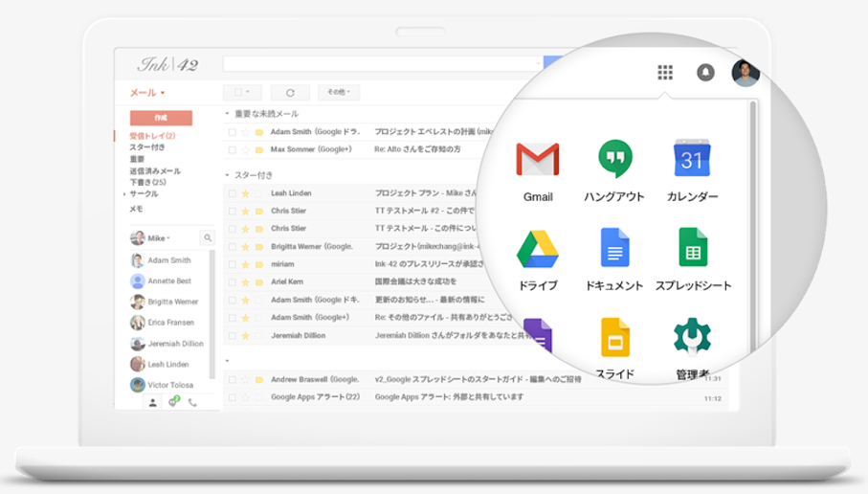Click the red 作成 compose button
This screenshot has height=494, width=868.
click(161, 118)
